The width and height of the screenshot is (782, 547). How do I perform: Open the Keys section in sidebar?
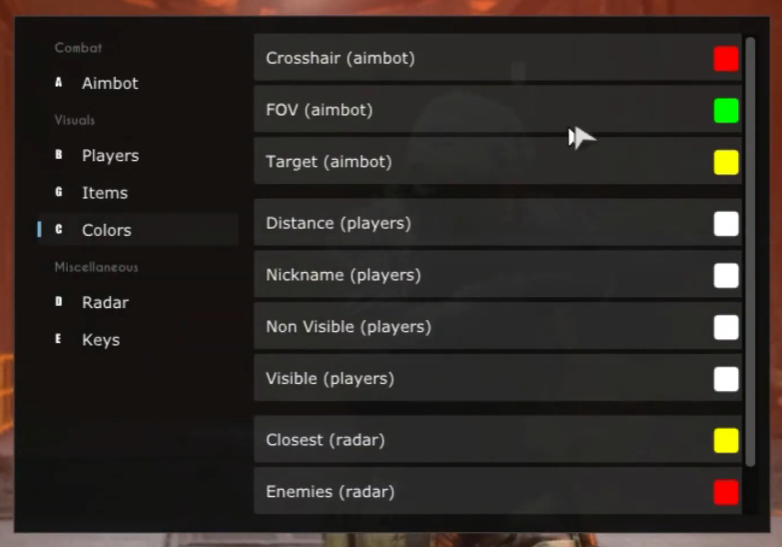coord(100,340)
